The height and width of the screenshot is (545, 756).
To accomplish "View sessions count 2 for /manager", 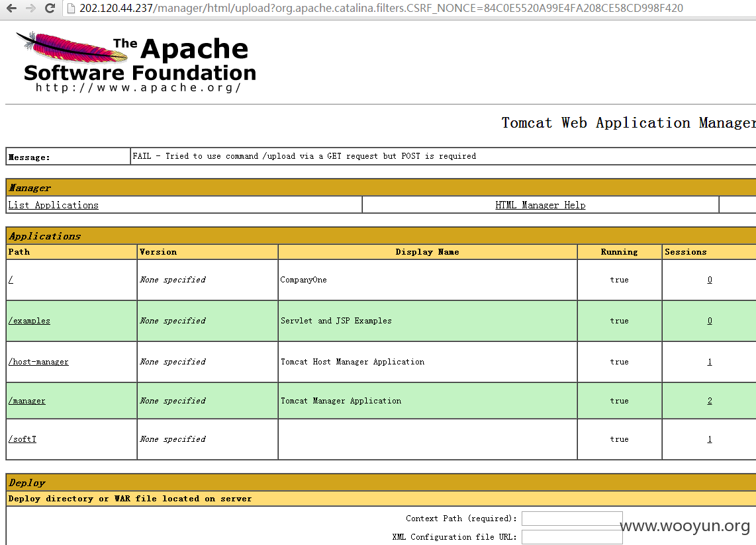I will click(x=710, y=400).
